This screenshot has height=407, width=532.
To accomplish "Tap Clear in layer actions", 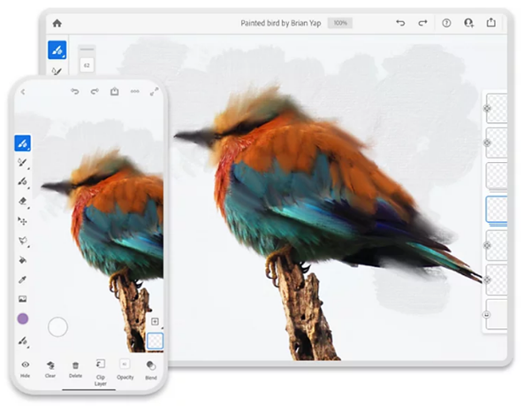I will [x=50, y=369].
